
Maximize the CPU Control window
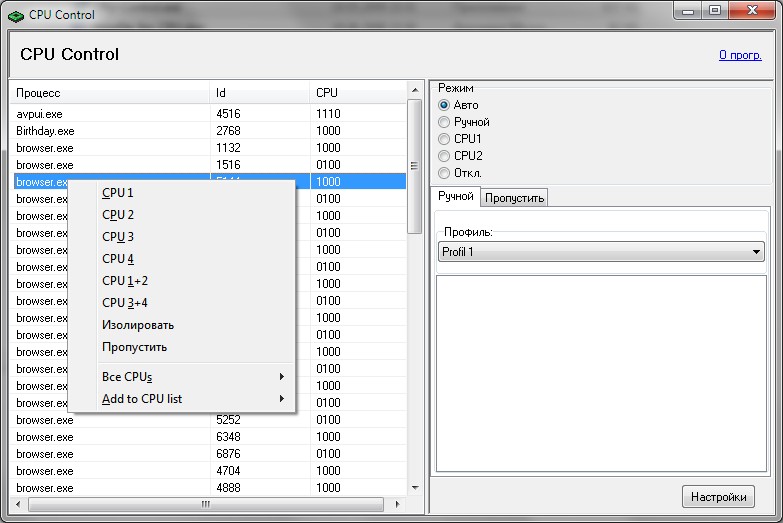click(x=715, y=11)
